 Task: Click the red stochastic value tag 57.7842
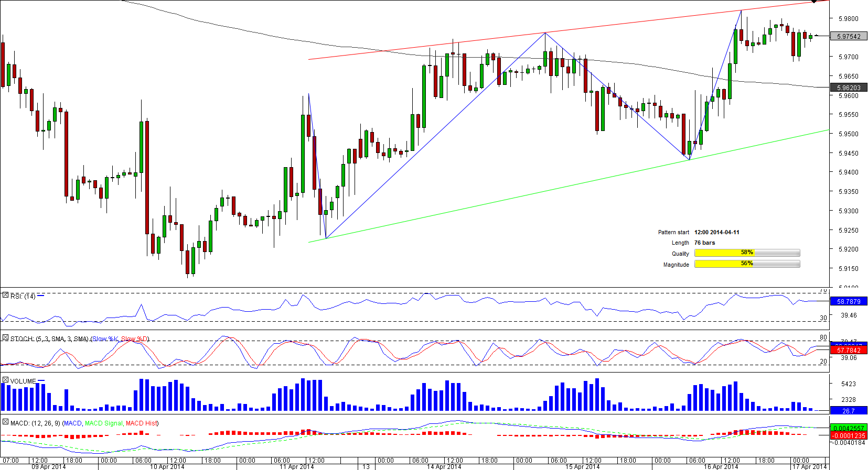pyautogui.click(x=848, y=350)
